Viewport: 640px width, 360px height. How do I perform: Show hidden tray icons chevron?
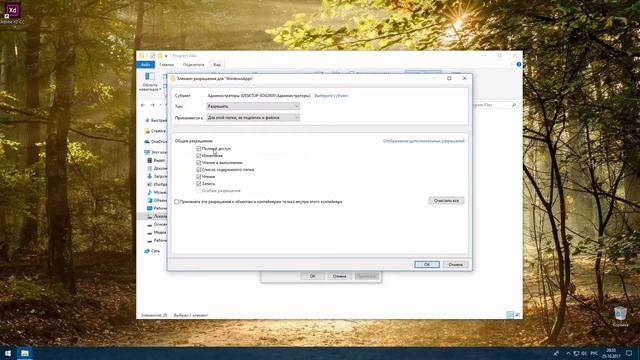tap(568, 353)
